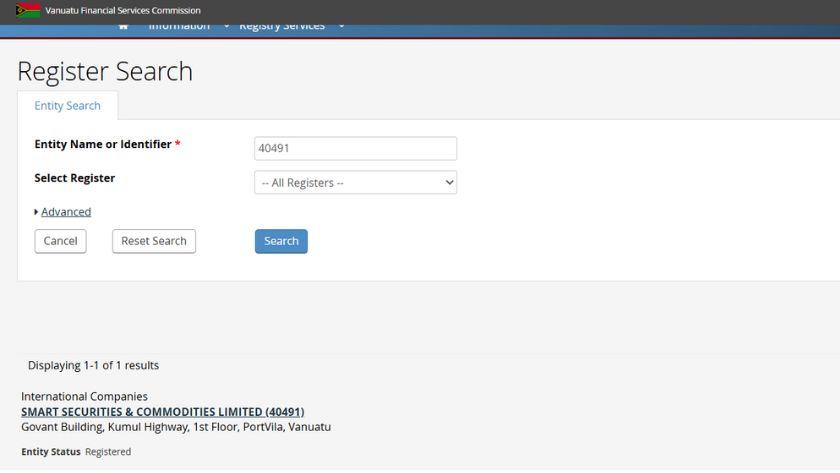Click the Entity Status Registered text

pyautogui.click(x=76, y=452)
